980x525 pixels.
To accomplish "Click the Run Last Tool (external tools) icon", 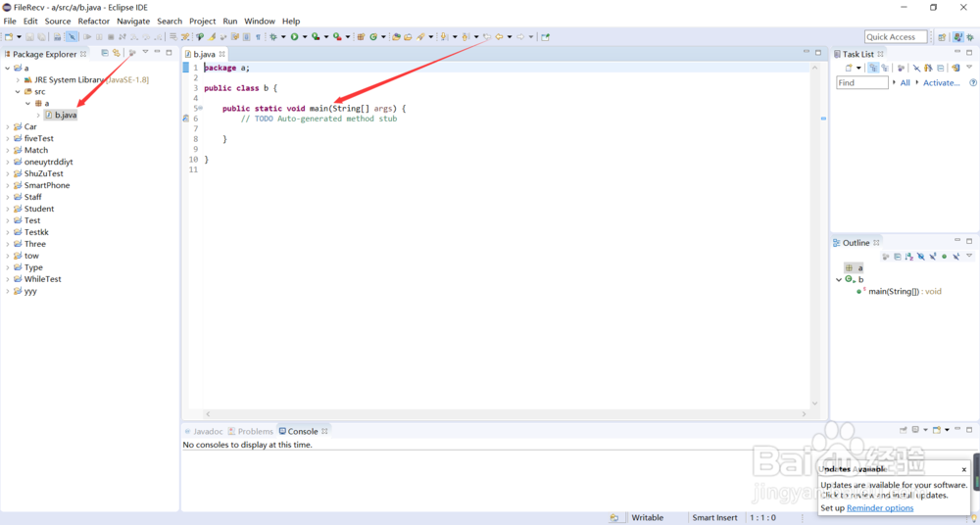I will (x=337, y=37).
